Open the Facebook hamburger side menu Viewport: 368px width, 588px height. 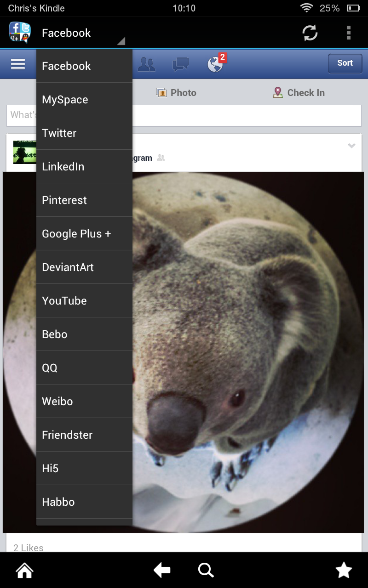18,64
